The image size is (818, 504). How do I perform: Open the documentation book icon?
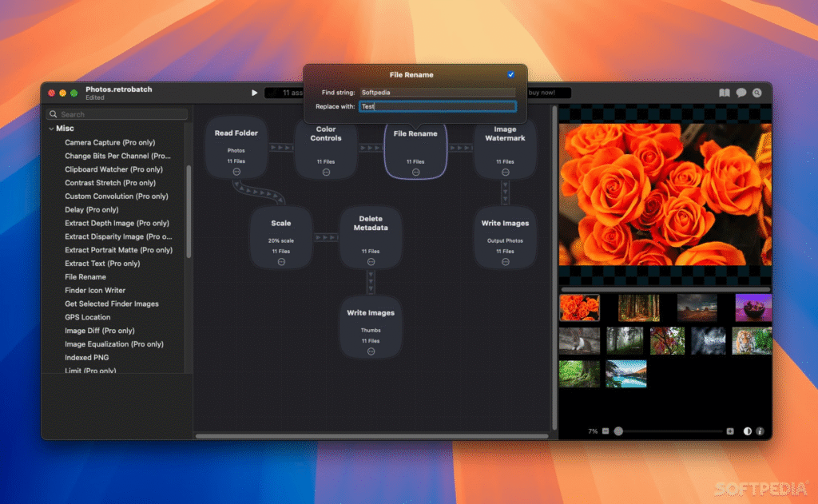(725, 93)
